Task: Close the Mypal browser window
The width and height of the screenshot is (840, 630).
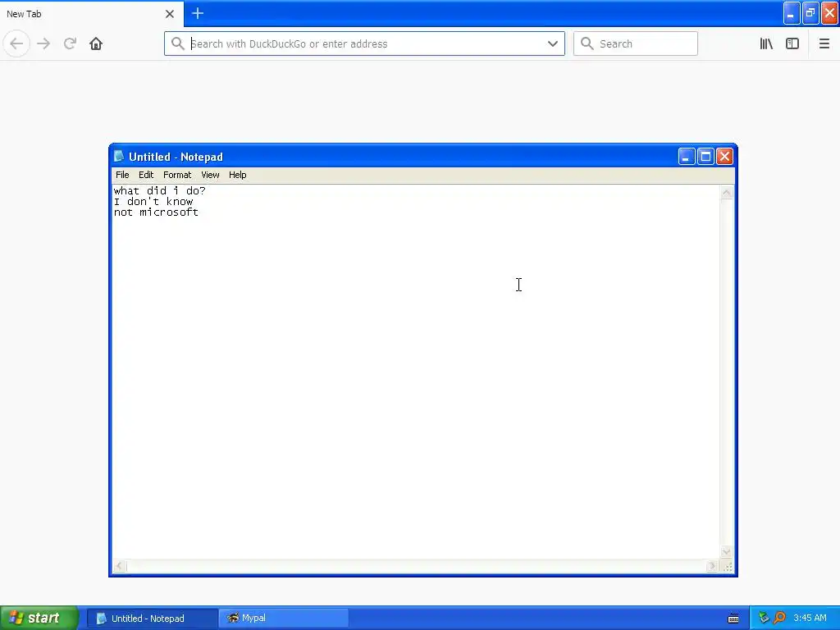Action: pos(830,13)
